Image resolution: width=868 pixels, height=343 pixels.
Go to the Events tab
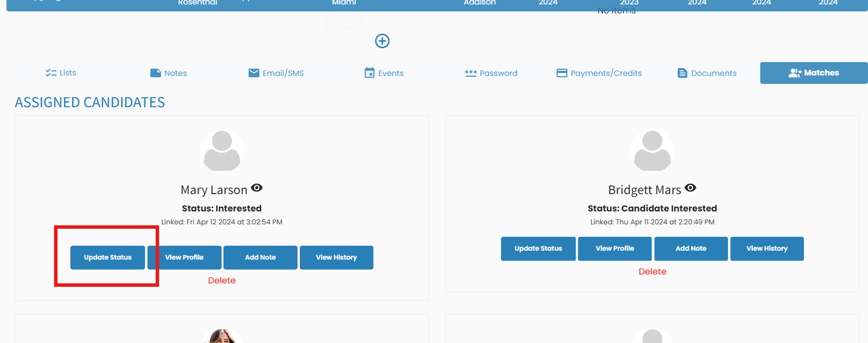(384, 73)
